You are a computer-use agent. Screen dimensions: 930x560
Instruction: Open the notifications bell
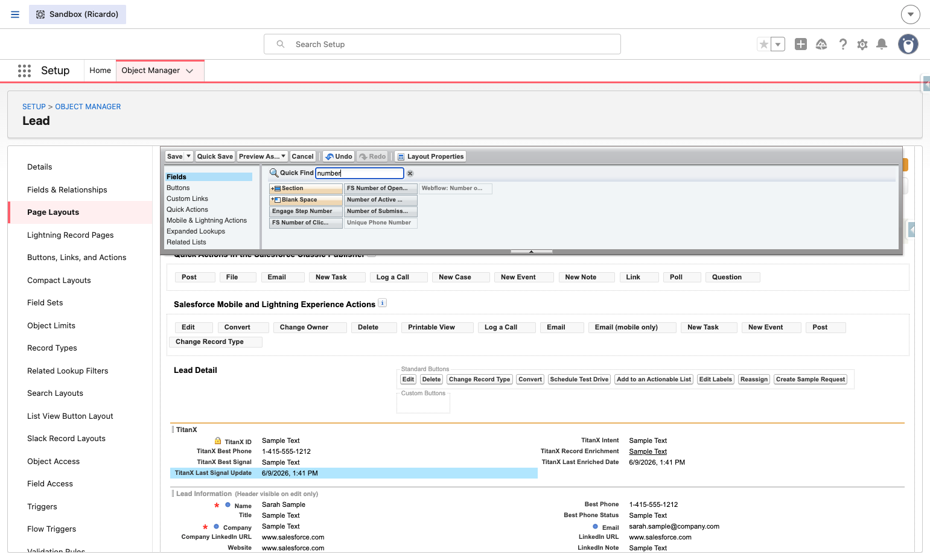click(x=882, y=44)
